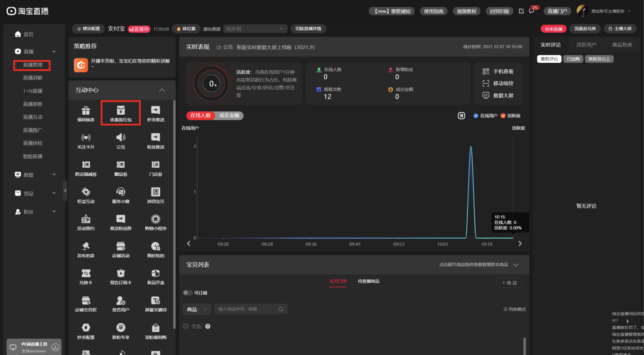Expand the 数据 sidebar section
The height and width of the screenshot is (355, 644).
coord(54,174)
